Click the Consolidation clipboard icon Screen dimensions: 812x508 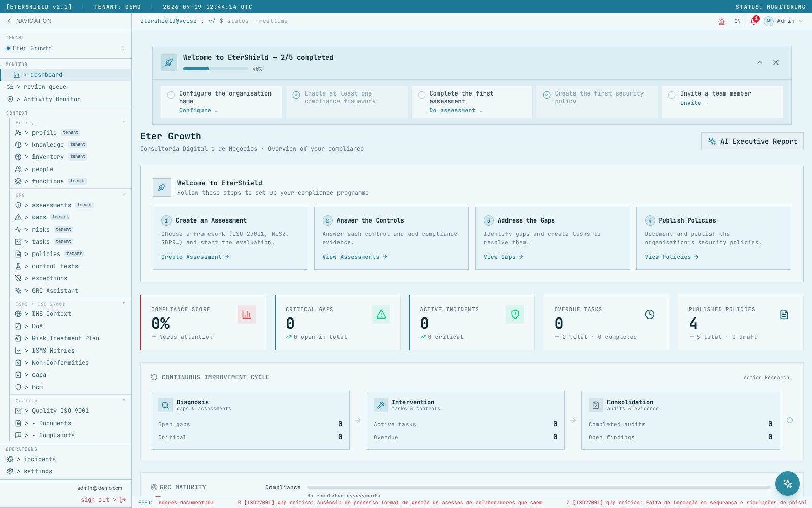596,405
